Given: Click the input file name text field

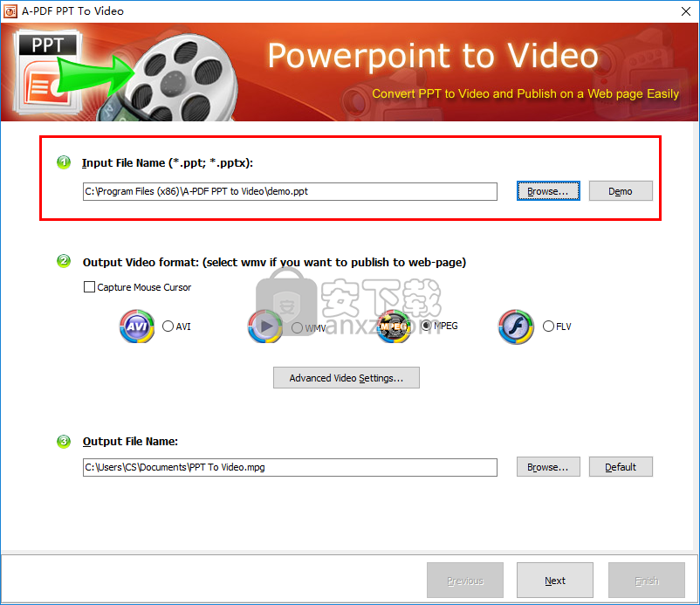Looking at the screenshot, I should (x=290, y=191).
